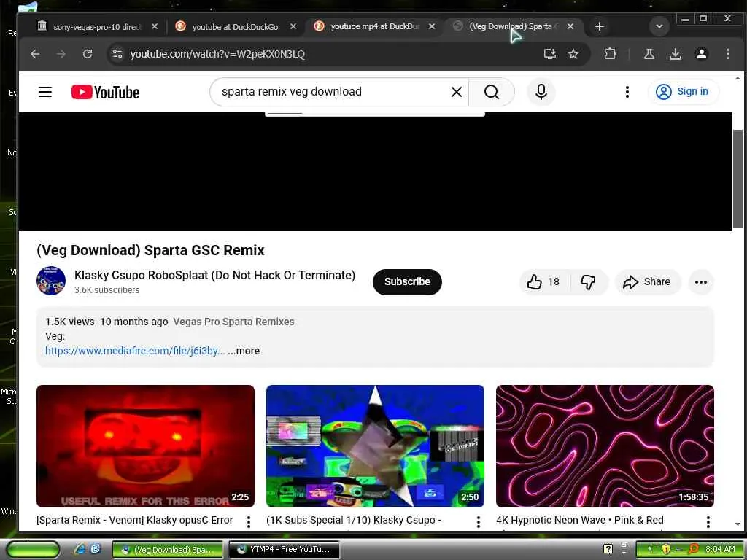The image size is (747, 560).
Task: Open the Klasky Csupo channel avatar
Action: (51, 281)
